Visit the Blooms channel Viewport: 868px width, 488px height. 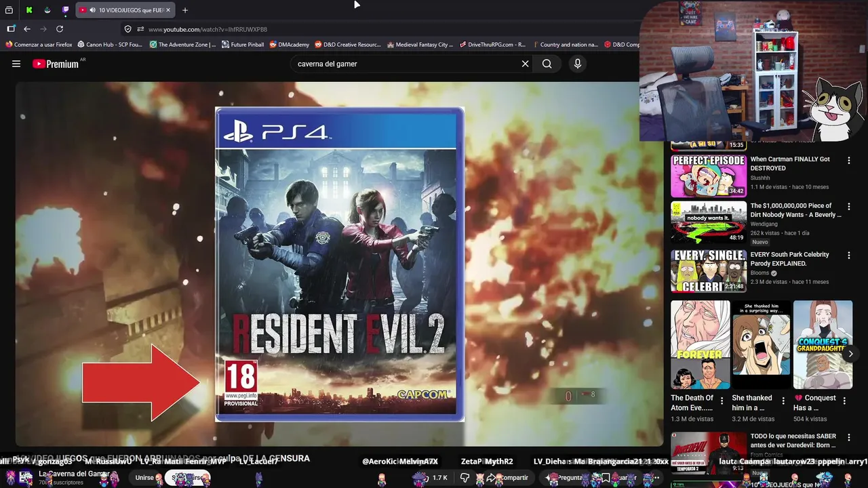[760, 272]
